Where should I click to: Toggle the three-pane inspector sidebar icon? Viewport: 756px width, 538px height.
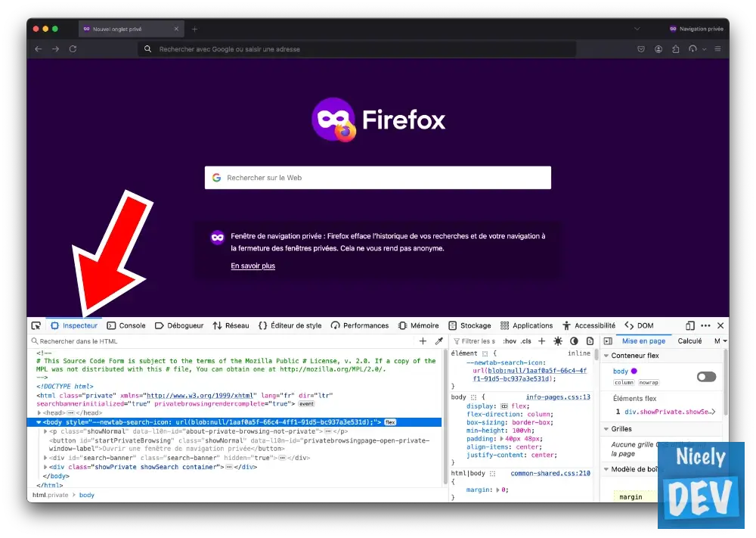(608, 341)
